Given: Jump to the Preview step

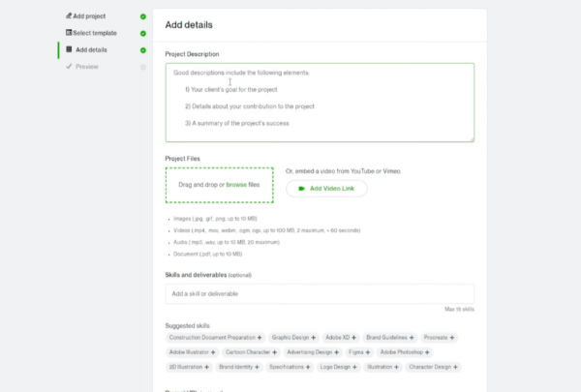Looking at the screenshot, I should (x=87, y=67).
